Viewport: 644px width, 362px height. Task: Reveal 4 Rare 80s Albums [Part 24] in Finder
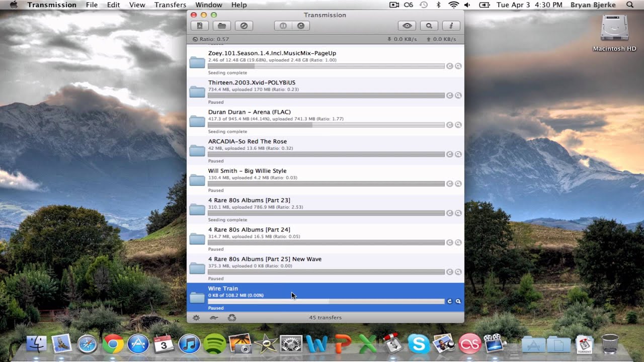[x=458, y=242]
